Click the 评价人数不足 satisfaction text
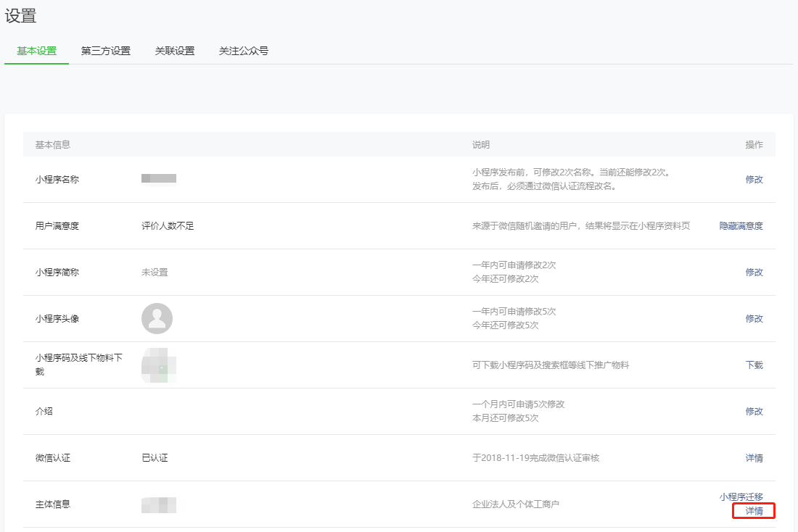The image size is (798, 532). click(168, 225)
